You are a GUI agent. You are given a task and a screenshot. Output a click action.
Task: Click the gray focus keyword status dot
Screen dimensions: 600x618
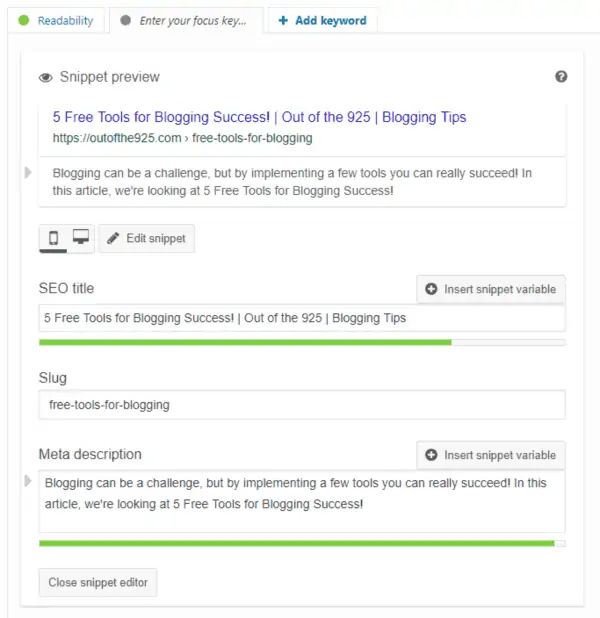coord(125,20)
